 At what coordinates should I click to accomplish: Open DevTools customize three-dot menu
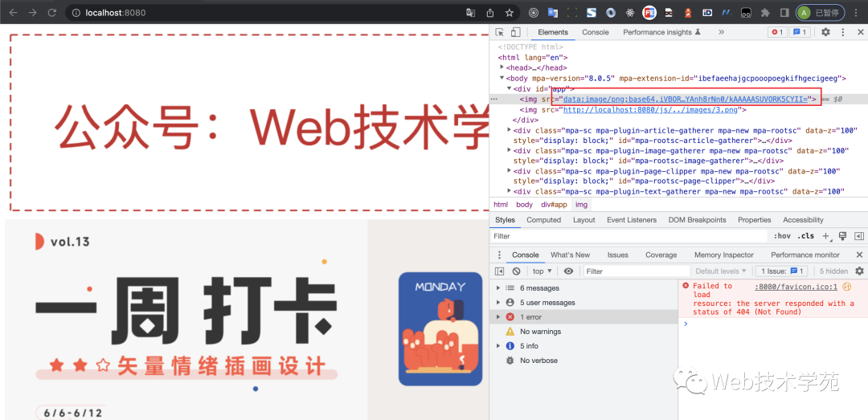click(x=841, y=32)
